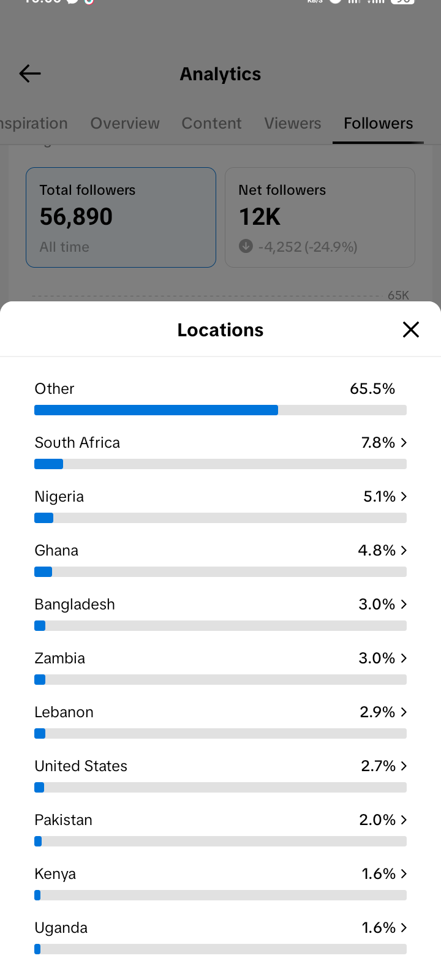Click the net followers down-arrow icon
The width and height of the screenshot is (441, 980).
(246, 246)
